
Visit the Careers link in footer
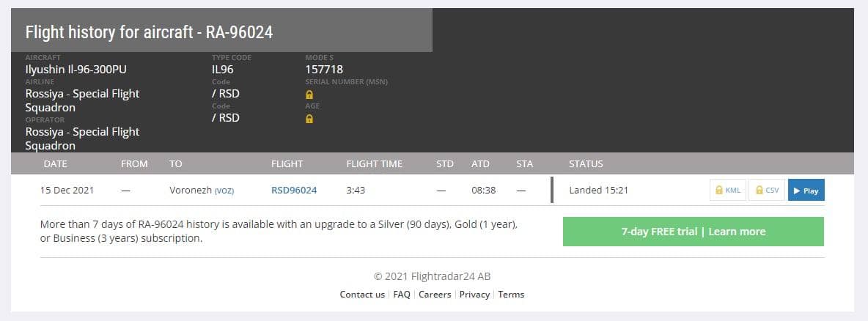pyautogui.click(x=435, y=295)
